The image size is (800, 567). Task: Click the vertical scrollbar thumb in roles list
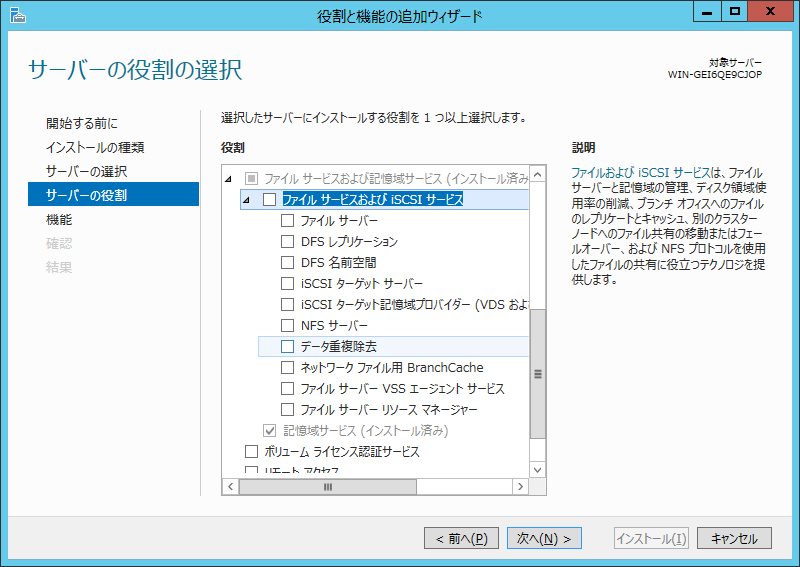[x=538, y=373]
